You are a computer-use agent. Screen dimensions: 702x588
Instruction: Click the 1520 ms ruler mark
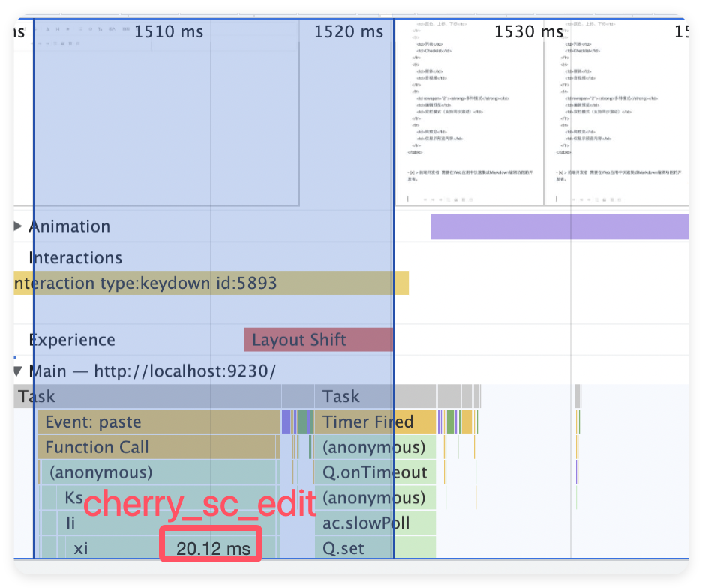tap(349, 31)
